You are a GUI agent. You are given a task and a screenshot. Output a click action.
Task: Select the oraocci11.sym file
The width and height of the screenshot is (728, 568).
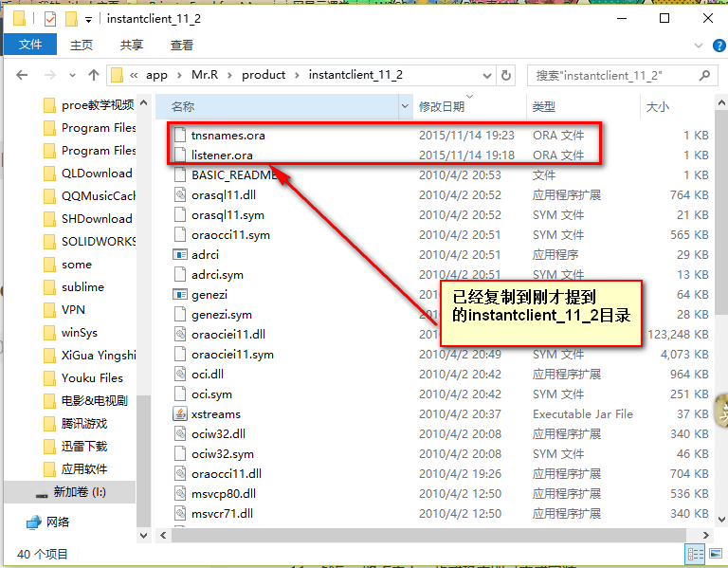pos(230,235)
